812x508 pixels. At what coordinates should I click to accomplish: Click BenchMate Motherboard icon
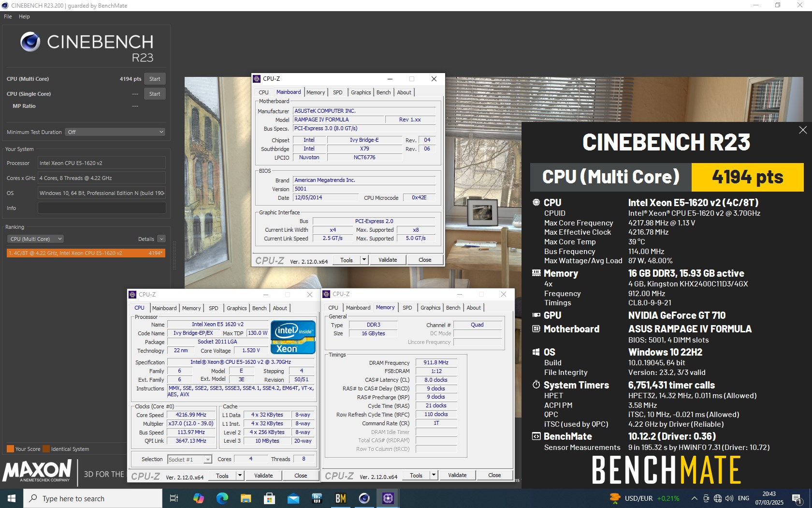coord(536,329)
